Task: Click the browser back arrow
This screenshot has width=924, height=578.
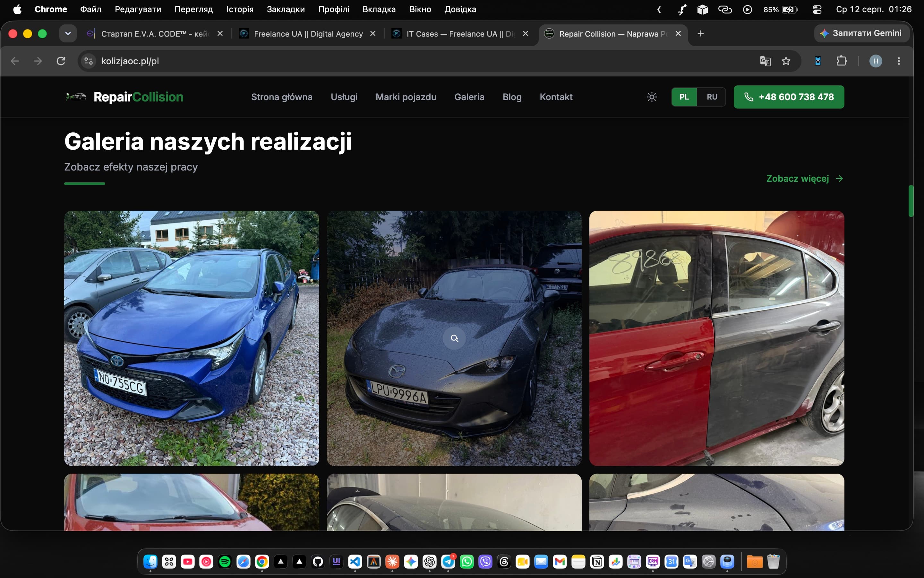Action: pos(15,61)
